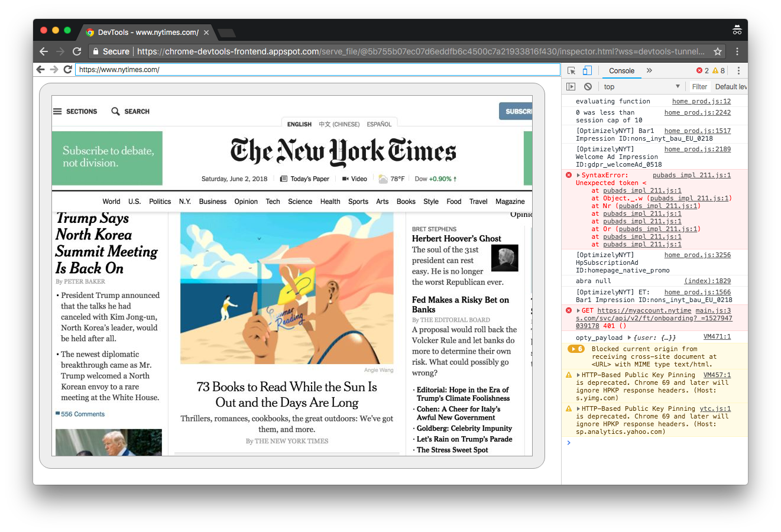Viewport: 781px width, 532px height.
Task: Click the Dow +0.90% indicator
Action: (x=436, y=179)
